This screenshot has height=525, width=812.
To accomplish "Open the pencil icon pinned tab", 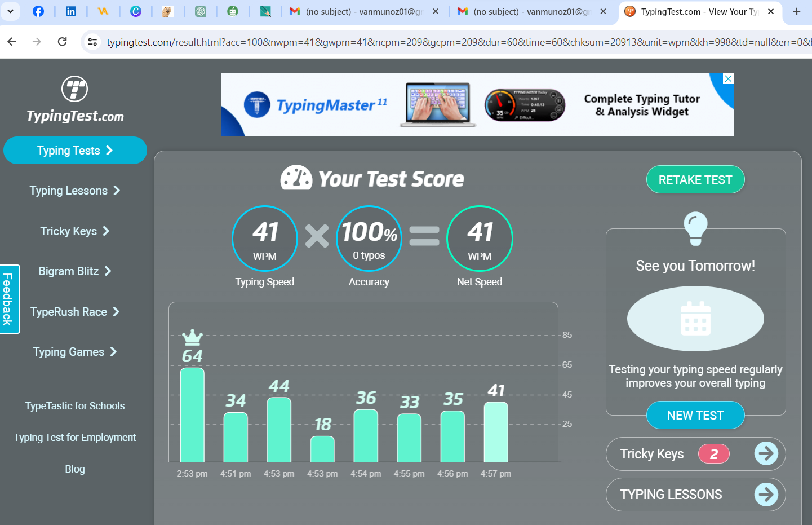I will (265, 11).
